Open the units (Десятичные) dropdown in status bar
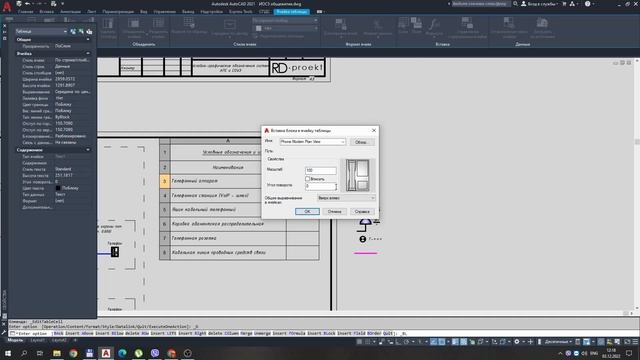Image resolution: width=640 pixels, height=360 pixels. pyautogui.click(x=558, y=342)
